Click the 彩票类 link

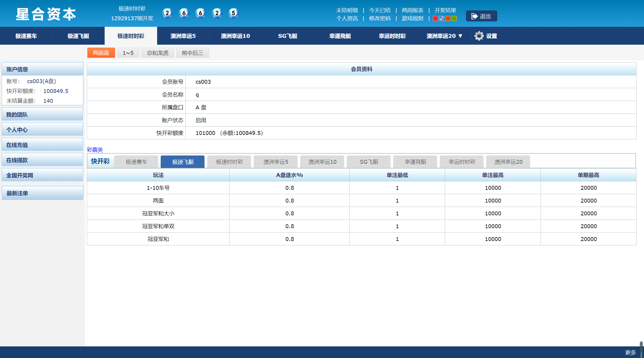click(95, 150)
